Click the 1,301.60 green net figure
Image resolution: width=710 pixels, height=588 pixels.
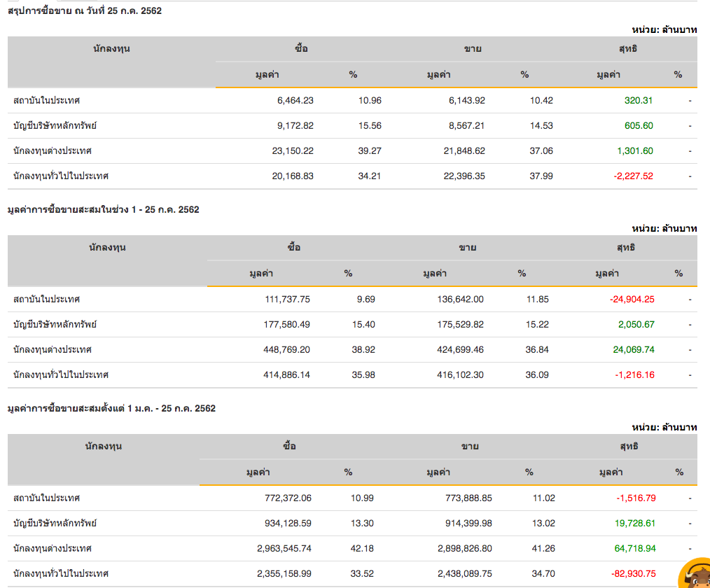point(634,150)
